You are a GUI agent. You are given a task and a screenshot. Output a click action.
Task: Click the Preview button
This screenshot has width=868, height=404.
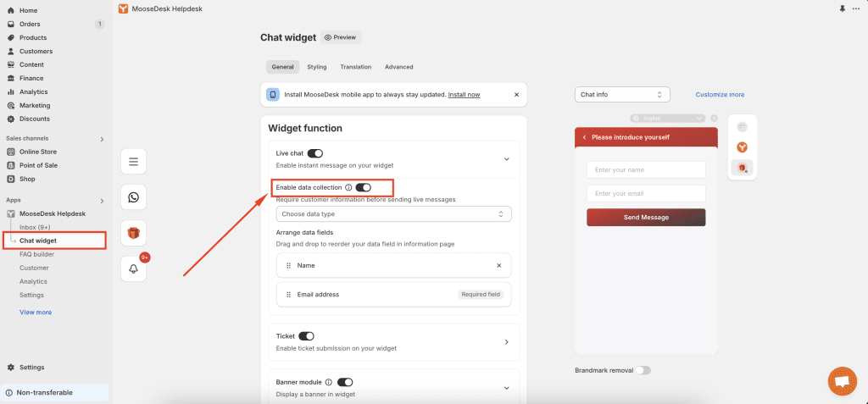tap(341, 37)
